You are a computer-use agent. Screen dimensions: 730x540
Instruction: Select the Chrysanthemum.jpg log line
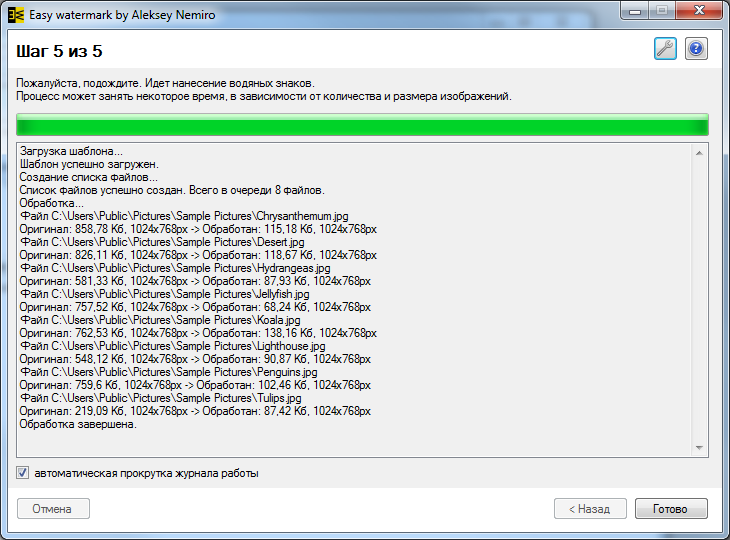tap(184, 216)
